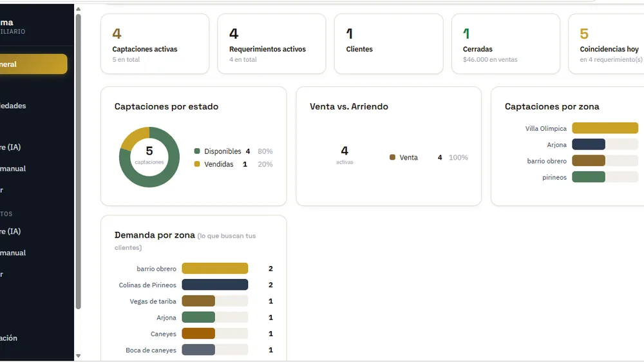The width and height of the screenshot is (644, 362).
Task: Click the sidebar scrollbar down arrow
Action: click(79, 356)
